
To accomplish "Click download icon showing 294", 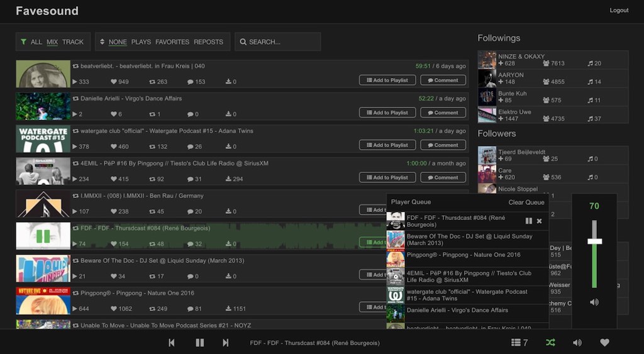I will [x=228, y=179].
